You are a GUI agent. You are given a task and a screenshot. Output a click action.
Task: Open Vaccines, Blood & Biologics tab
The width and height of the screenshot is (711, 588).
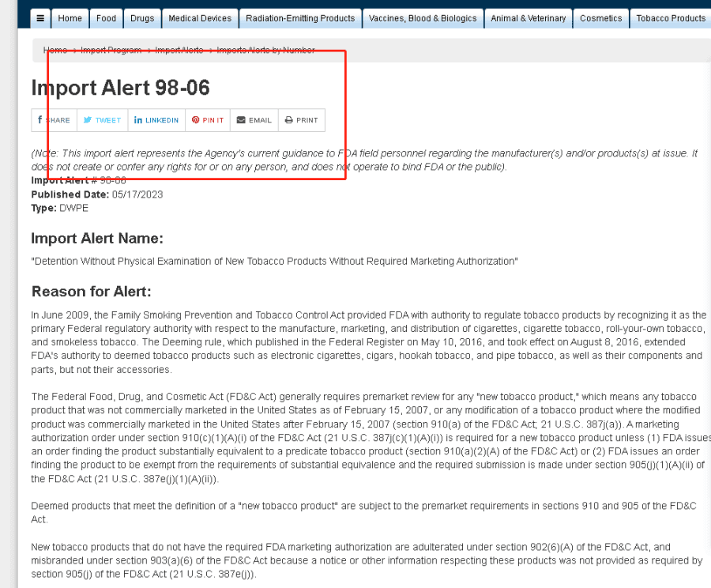click(423, 18)
